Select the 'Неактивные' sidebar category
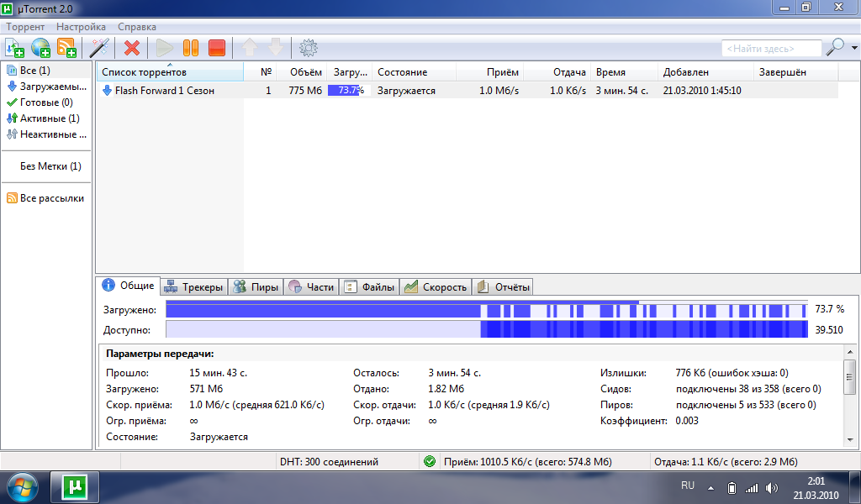861x504 pixels. pyautogui.click(x=47, y=134)
